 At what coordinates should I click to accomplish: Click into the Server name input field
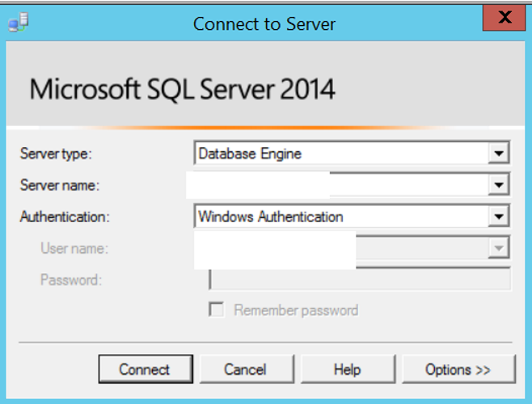352,185
